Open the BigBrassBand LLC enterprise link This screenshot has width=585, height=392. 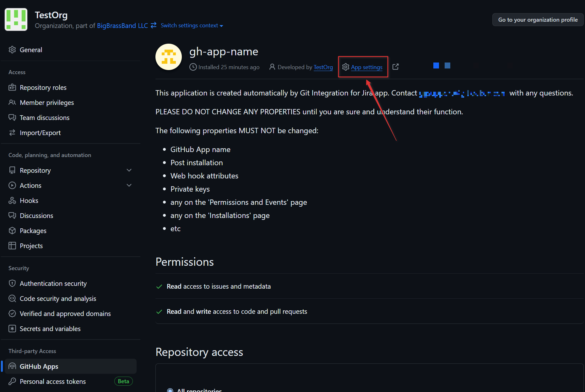(x=122, y=25)
